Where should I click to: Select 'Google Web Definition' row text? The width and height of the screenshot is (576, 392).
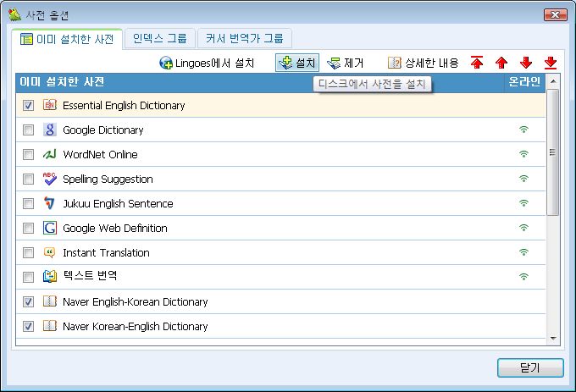[x=115, y=229]
